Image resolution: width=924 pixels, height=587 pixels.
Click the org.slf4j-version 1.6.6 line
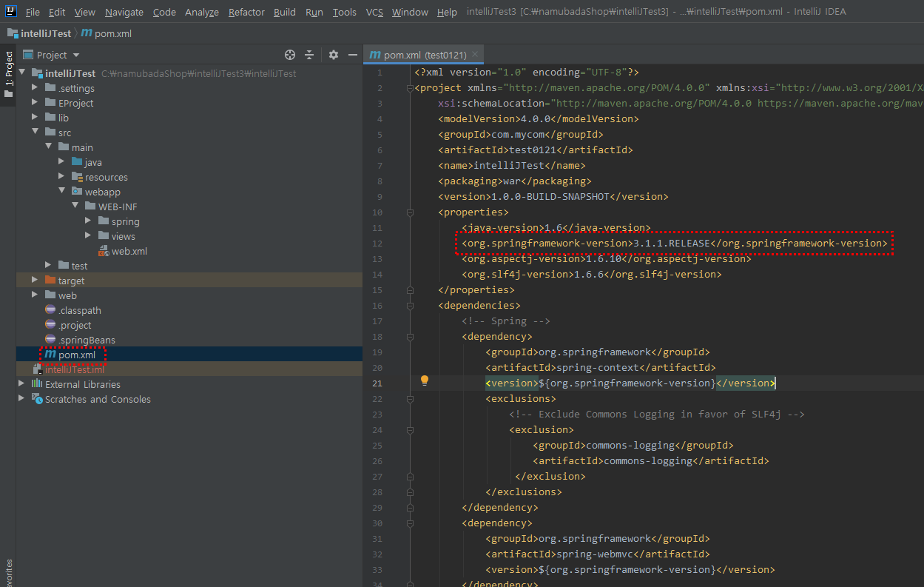592,274
